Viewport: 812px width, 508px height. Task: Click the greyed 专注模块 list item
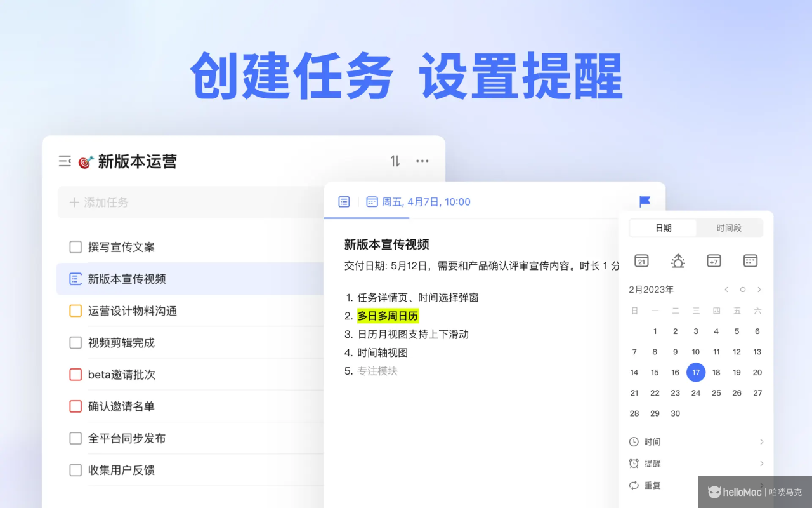tap(377, 371)
